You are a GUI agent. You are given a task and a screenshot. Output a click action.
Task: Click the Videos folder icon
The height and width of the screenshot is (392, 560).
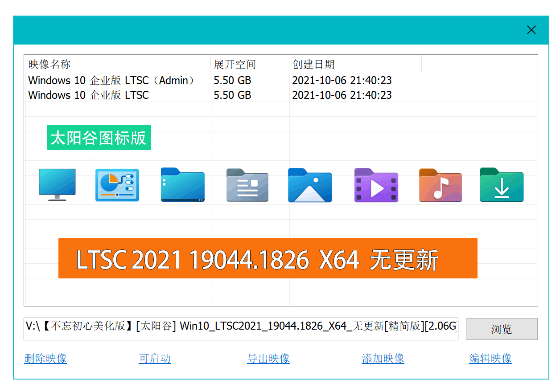point(376,185)
